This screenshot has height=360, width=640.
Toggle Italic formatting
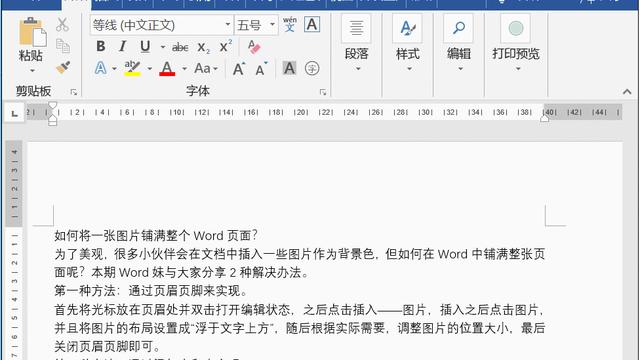click(122, 47)
